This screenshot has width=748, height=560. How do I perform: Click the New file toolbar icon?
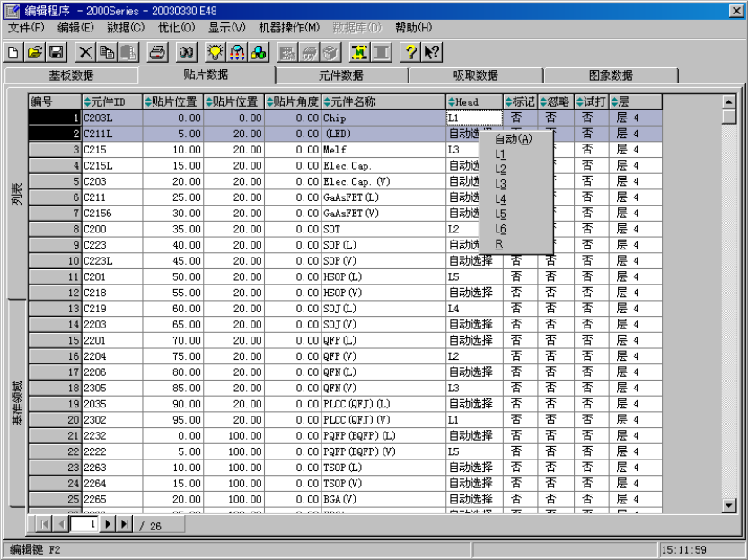tap(13, 53)
